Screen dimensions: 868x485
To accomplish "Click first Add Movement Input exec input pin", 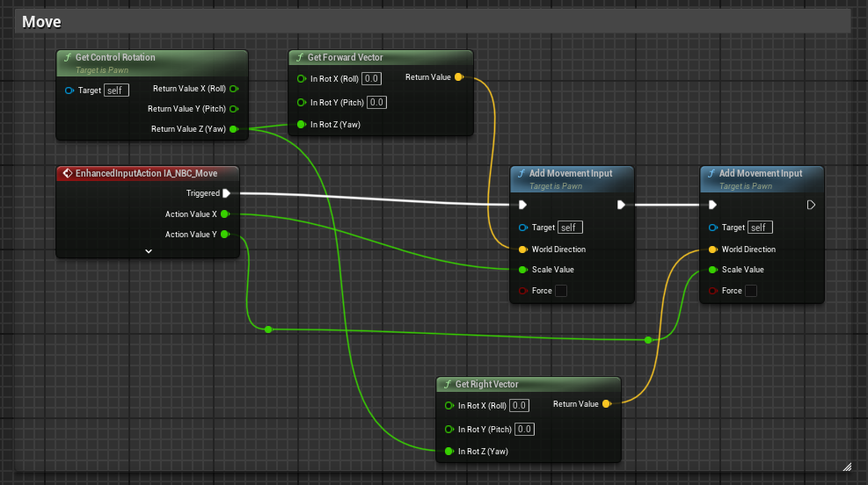I will pos(522,206).
